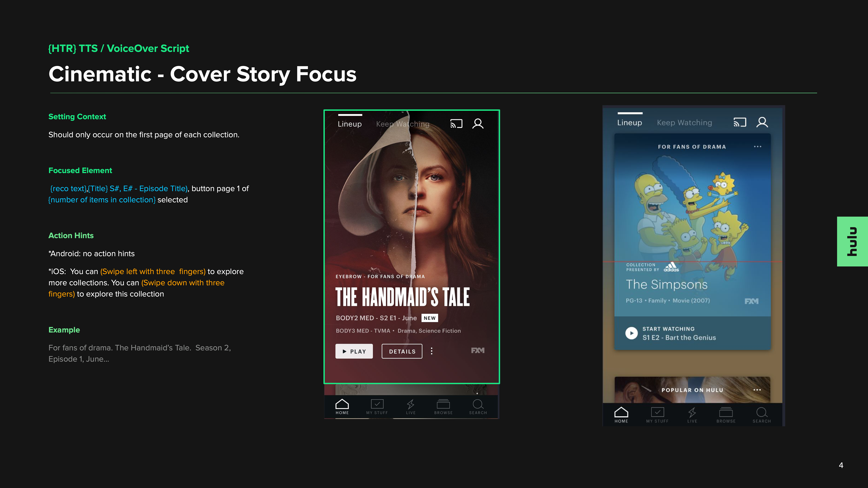868x488 pixels.
Task: Open Details for The Handmaid's Tale
Action: tap(402, 351)
